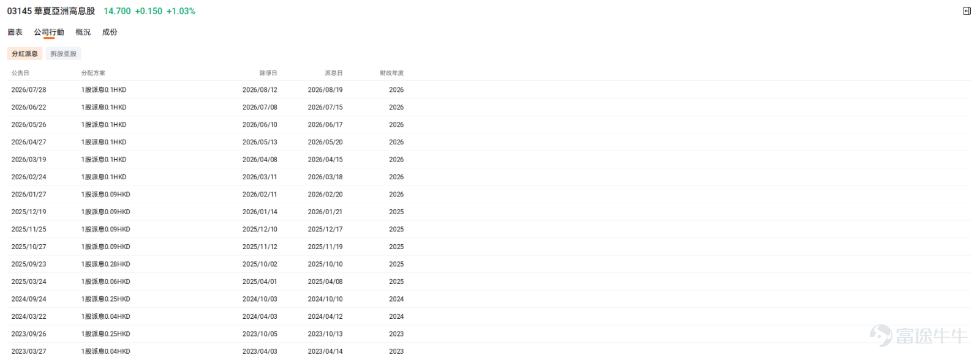Click payment date 2025/04/08
980x358 pixels.
pyautogui.click(x=325, y=282)
